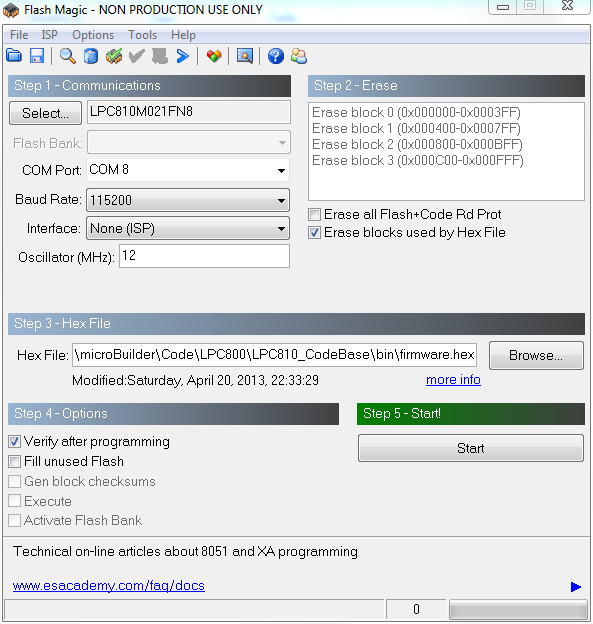
Task: Click the Step 5 - Start! header
Action: (471, 414)
